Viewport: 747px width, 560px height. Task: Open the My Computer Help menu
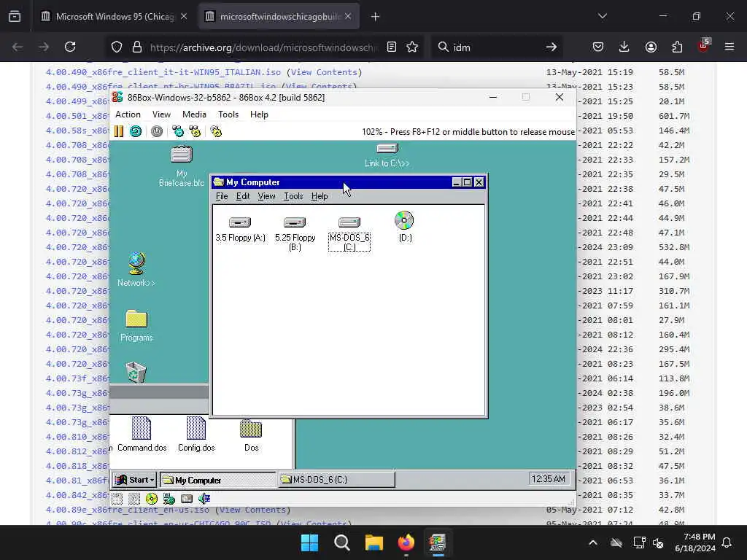[320, 196]
